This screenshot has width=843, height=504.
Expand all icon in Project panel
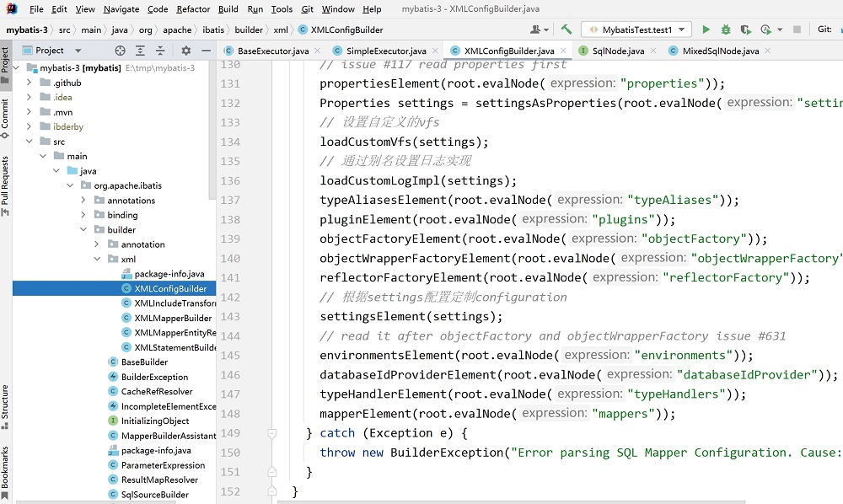pyautogui.click(x=140, y=51)
